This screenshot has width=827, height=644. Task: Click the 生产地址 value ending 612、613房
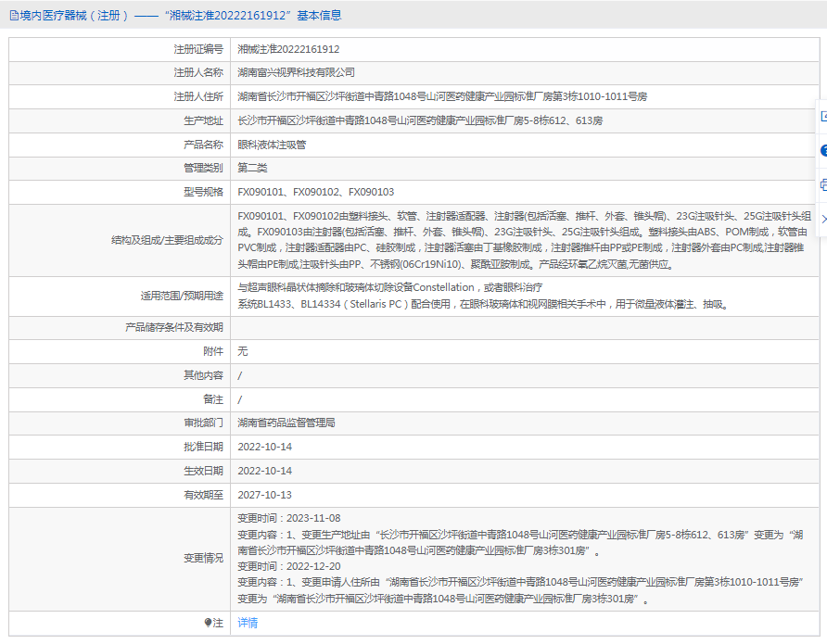tap(420, 121)
